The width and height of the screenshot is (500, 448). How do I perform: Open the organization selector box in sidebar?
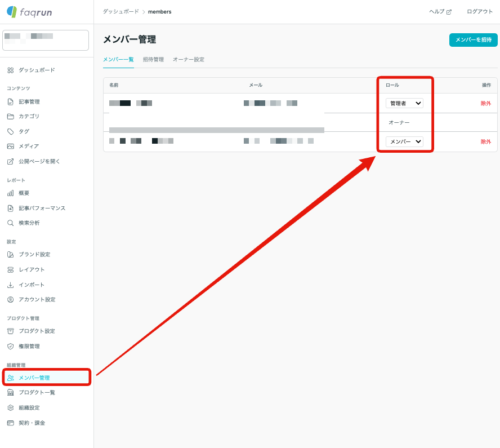pos(46,40)
